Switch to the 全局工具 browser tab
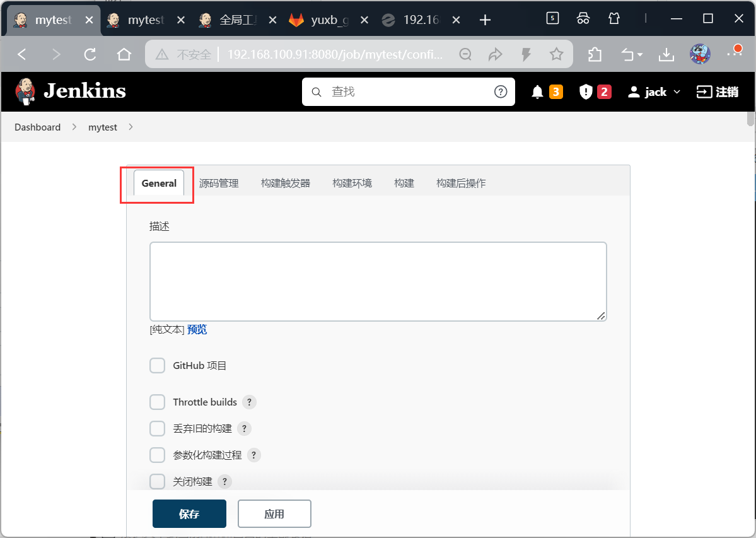Screen dimensions: 756x538 click(x=236, y=20)
